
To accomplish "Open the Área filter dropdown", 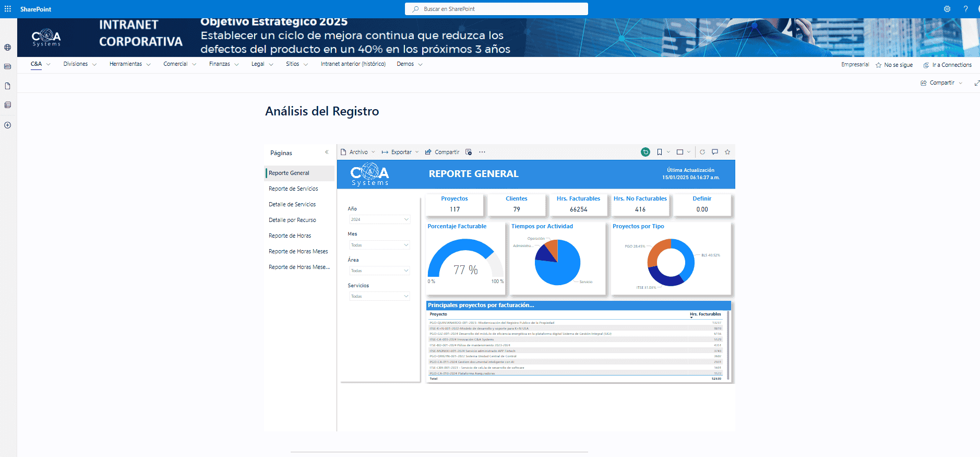I will pyautogui.click(x=379, y=271).
